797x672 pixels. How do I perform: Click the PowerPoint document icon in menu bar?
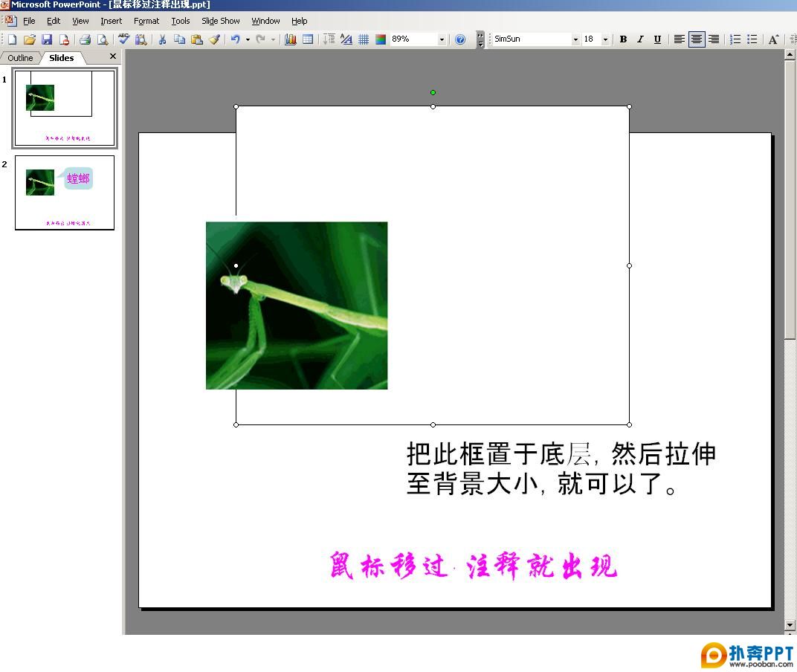[x=10, y=21]
